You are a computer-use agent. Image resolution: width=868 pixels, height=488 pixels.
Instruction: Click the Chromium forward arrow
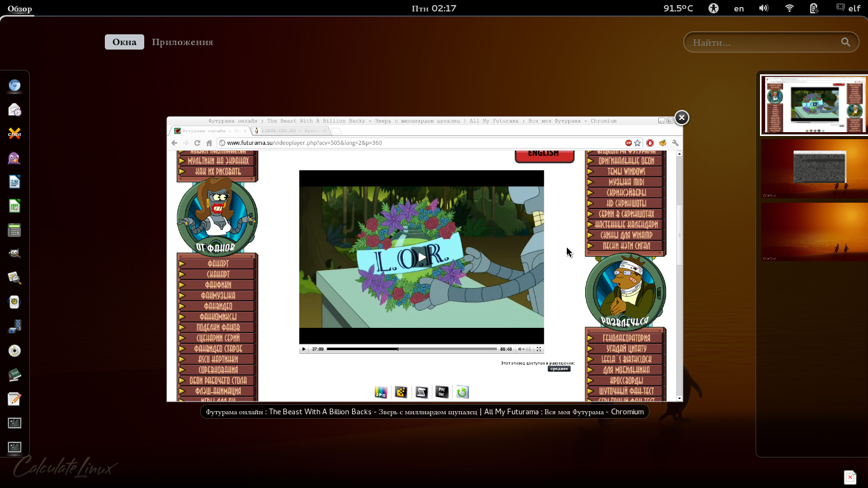point(186,143)
